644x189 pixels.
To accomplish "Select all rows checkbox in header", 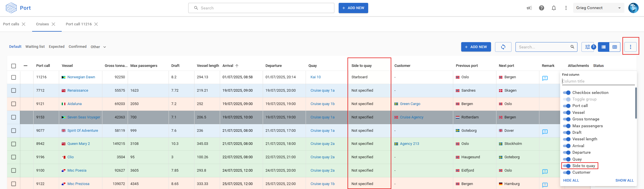I will coord(14,66).
